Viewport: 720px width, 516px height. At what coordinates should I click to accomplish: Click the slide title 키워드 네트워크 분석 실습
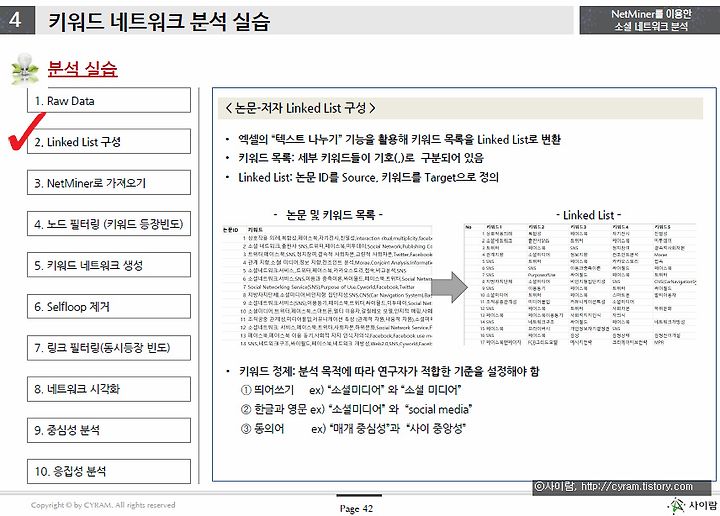click(159, 21)
